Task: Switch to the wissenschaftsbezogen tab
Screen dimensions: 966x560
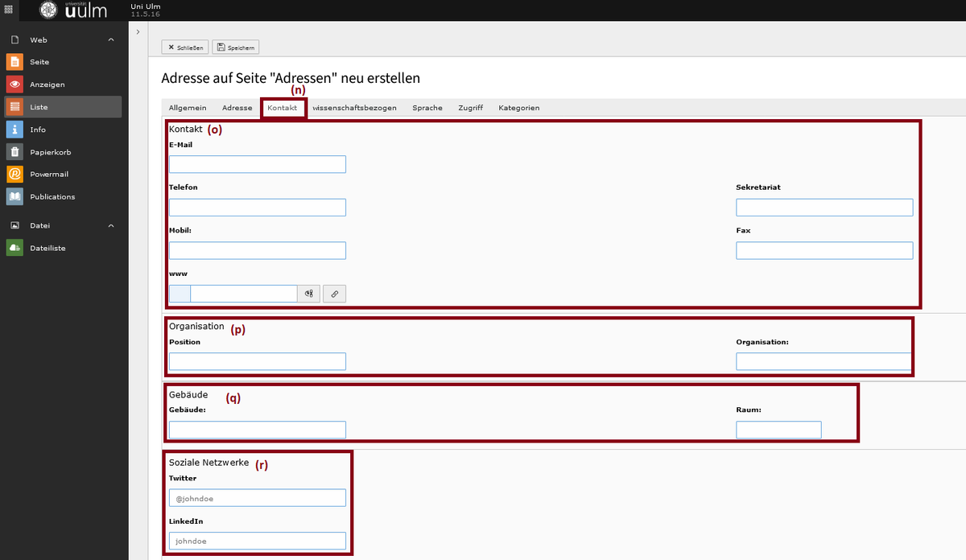Action: tap(354, 108)
